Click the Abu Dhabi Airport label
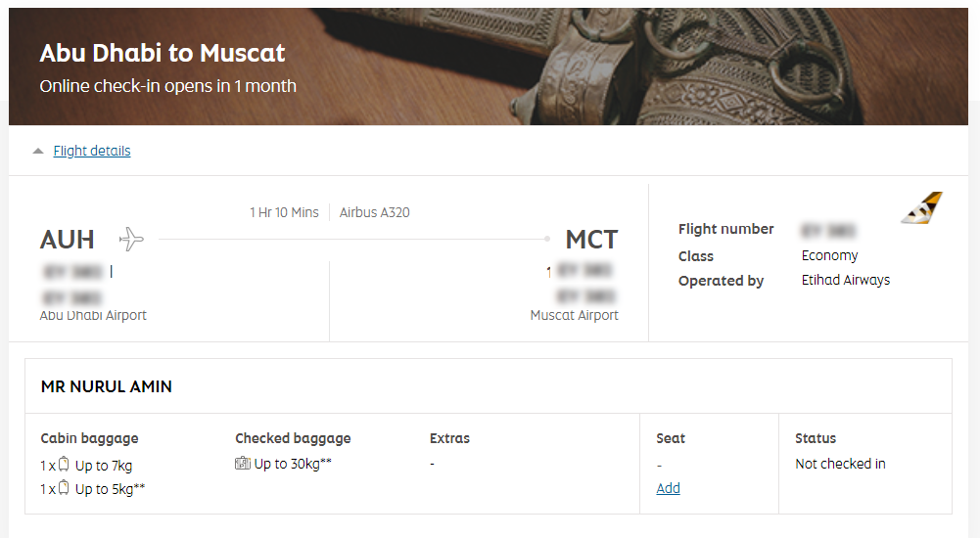This screenshot has width=980, height=538. point(93,315)
